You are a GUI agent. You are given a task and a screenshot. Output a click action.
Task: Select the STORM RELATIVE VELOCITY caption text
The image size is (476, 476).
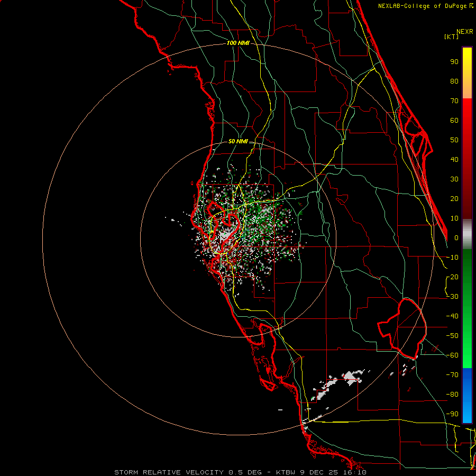[x=169, y=472]
